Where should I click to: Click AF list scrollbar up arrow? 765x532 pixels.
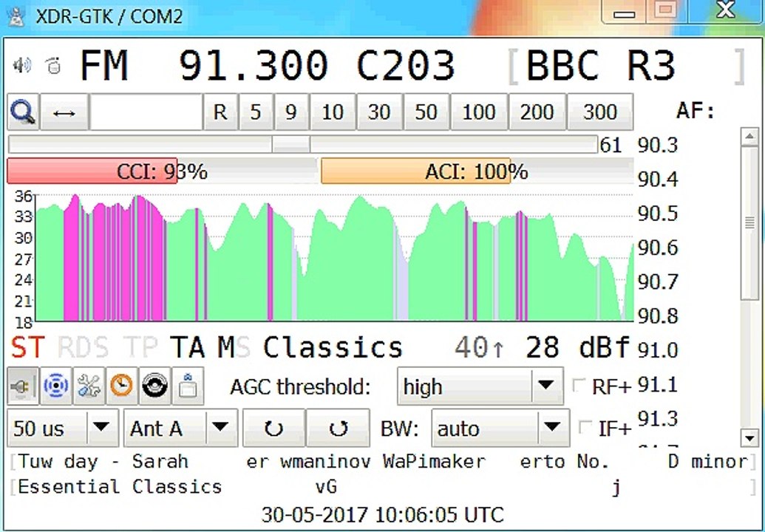click(x=750, y=137)
